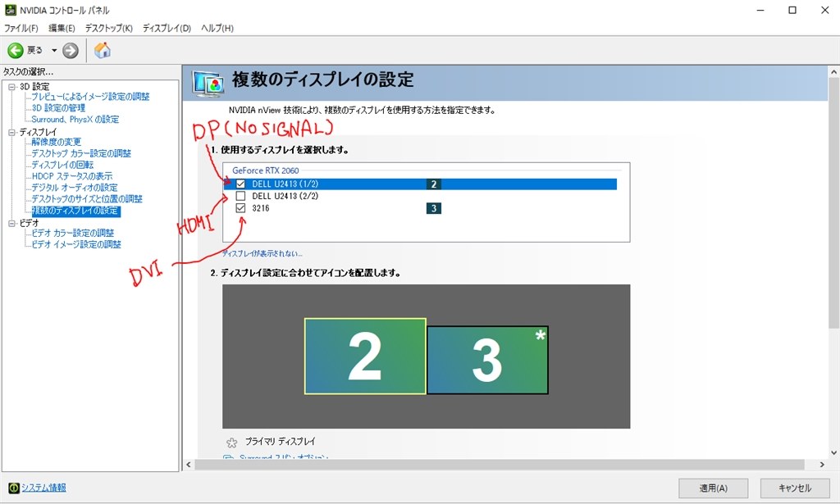Uncheck the 3216 display checkbox
The image size is (840, 504).
[240, 208]
